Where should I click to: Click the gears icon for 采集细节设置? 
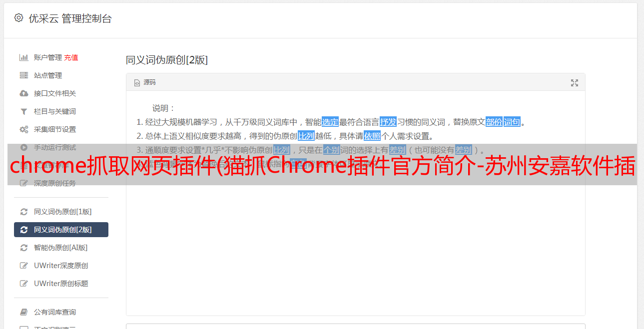coord(23,129)
